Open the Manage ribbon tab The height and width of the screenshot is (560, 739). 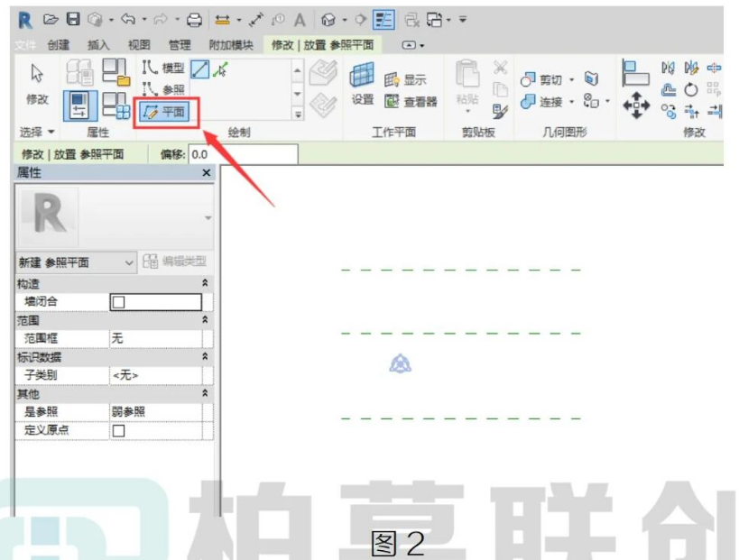click(x=180, y=45)
